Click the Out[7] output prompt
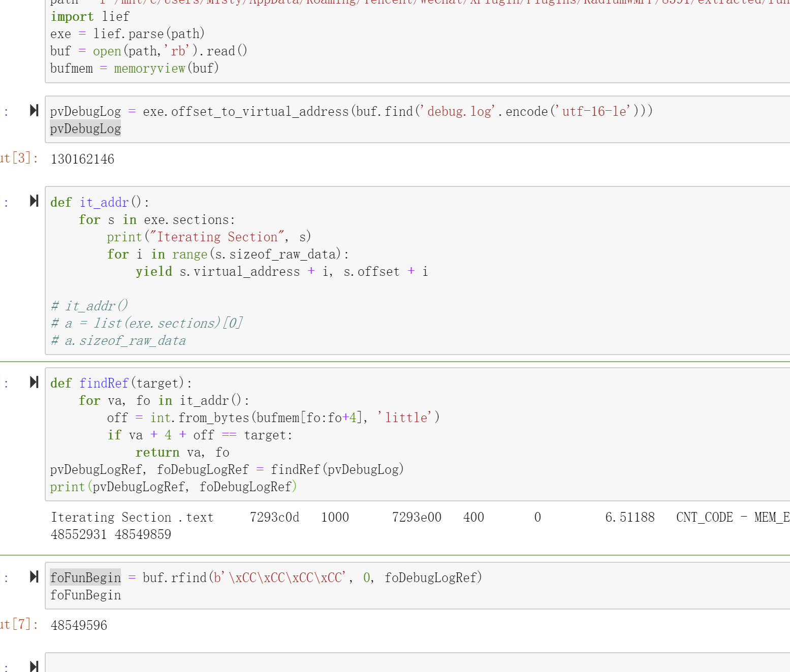This screenshot has height=672, width=790. [19, 624]
